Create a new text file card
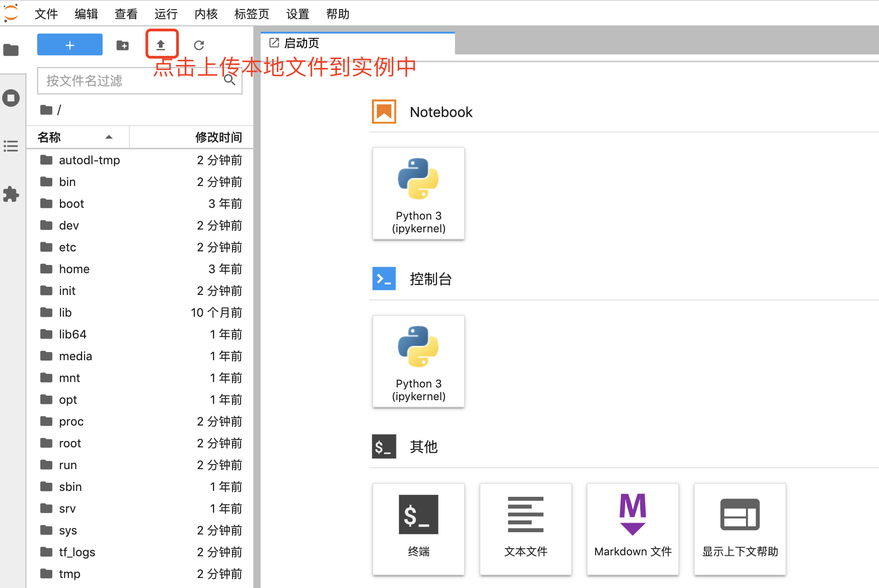This screenshot has height=588, width=879. pos(526,529)
